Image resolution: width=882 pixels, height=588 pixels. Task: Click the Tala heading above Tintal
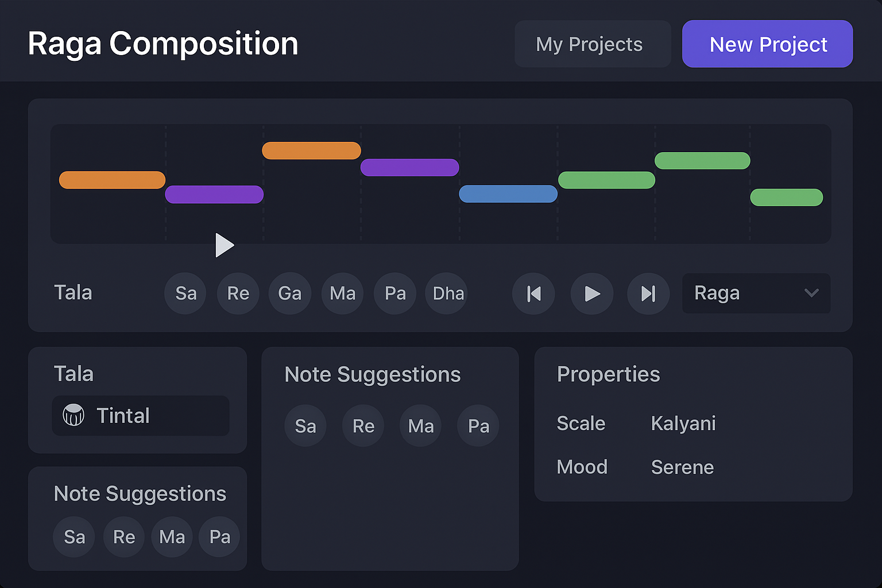coord(73,374)
